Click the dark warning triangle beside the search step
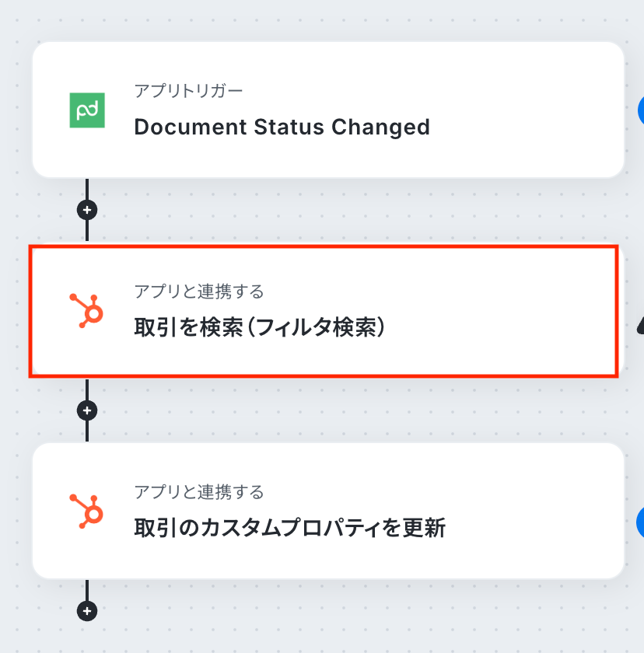This screenshot has height=653, width=644. (640, 325)
